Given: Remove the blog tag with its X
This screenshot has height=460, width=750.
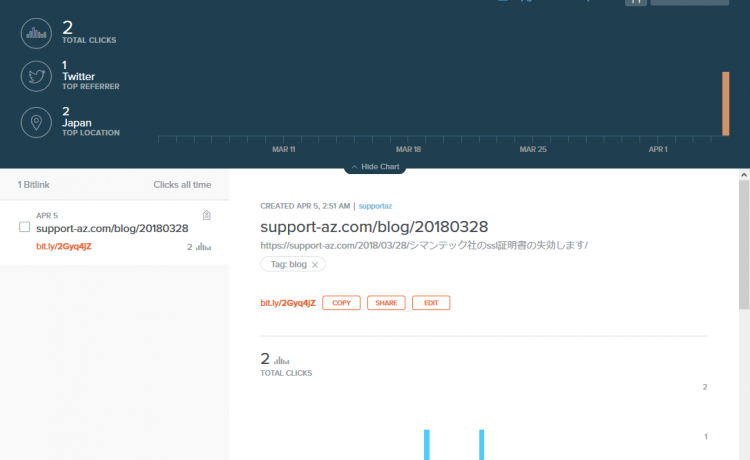Looking at the screenshot, I should click(x=315, y=264).
